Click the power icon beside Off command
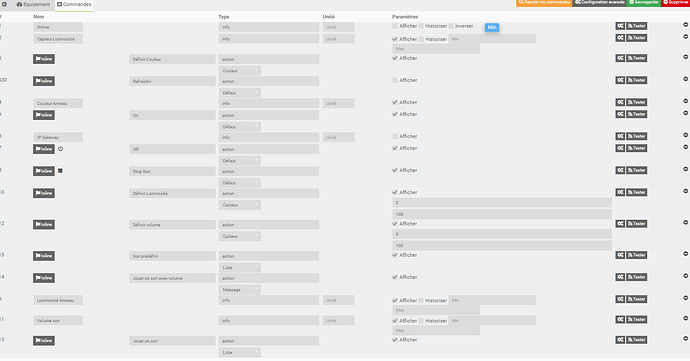The height and width of the screenshot is (361, 690). click(61, 149)
